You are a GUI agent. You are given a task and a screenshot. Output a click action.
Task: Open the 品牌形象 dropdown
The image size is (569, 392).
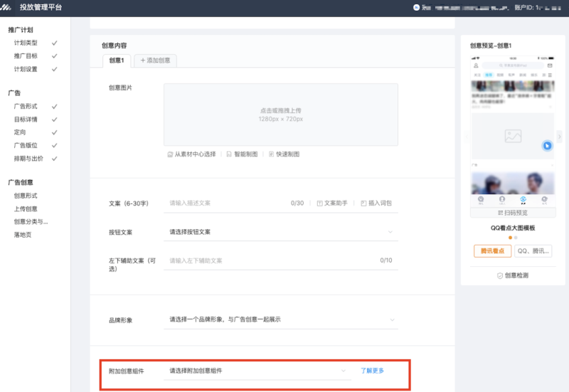click(281, 319)
